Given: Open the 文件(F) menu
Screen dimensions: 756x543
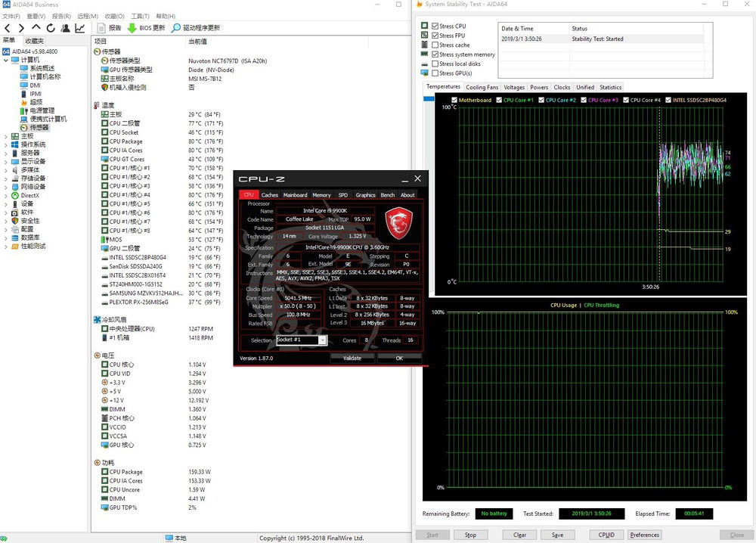Looking at the screenshot, I should click(x=11, y=16).
